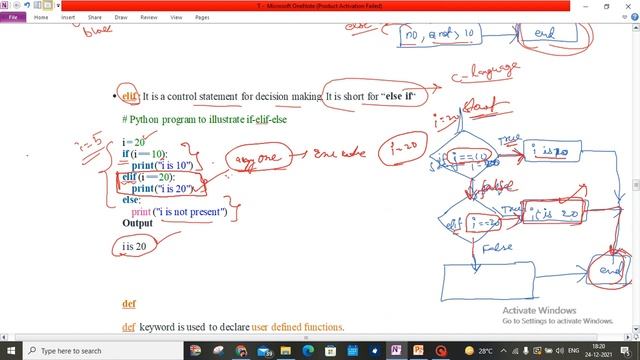Click the network tray icon
This screenshot has width=640, height=360.
tap(515, 351)
